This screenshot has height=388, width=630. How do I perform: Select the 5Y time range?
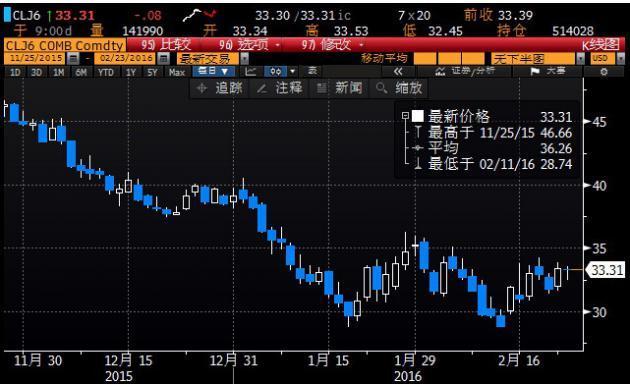[152, 72]
